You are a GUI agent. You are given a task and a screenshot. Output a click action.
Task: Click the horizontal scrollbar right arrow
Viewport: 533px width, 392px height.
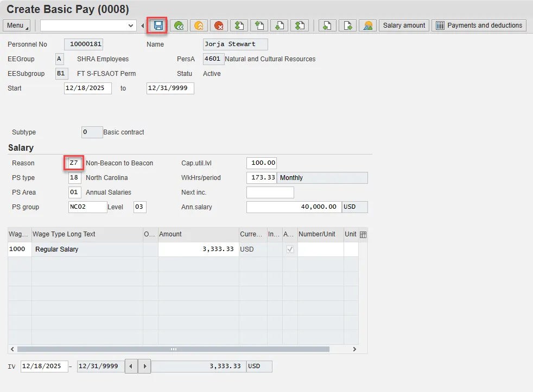(354, 349)
